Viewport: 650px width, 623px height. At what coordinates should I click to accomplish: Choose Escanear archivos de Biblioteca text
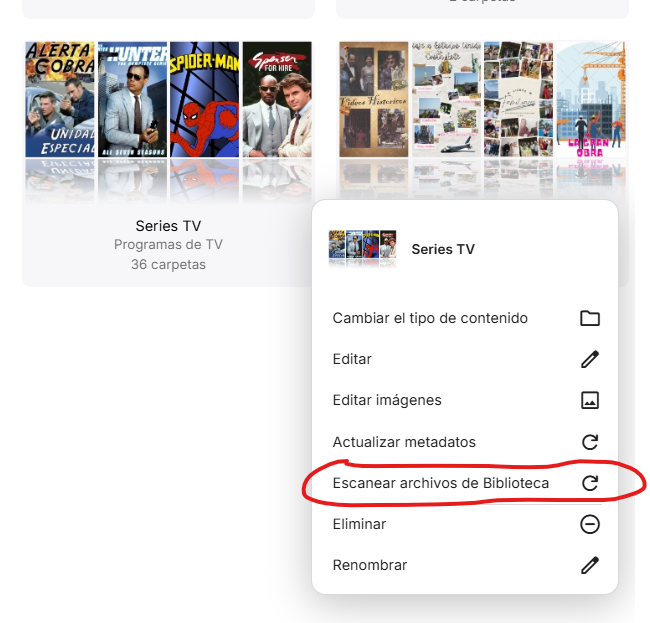coord(441,483)
